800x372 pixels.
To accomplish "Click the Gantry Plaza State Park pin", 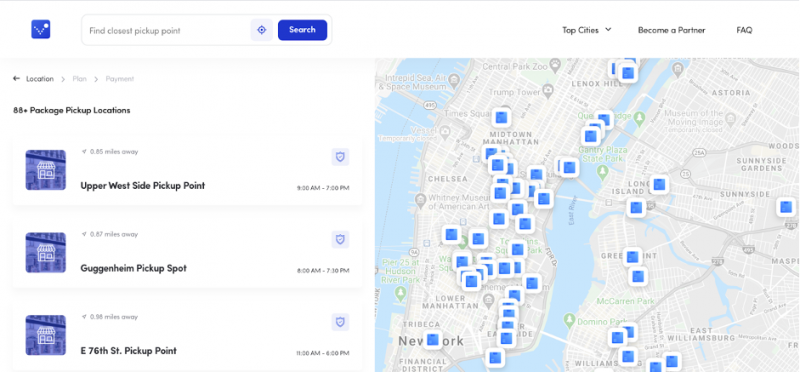I will 603,172.
